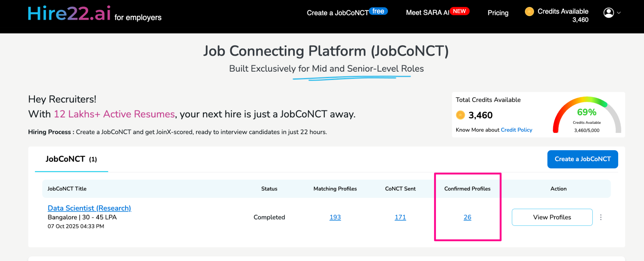
Task: View the 193 matching profiles
Action: [x=335, y=217]
